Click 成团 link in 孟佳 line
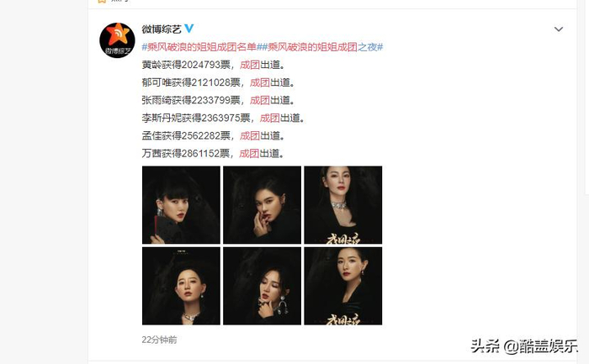 [x=250, y=135]
